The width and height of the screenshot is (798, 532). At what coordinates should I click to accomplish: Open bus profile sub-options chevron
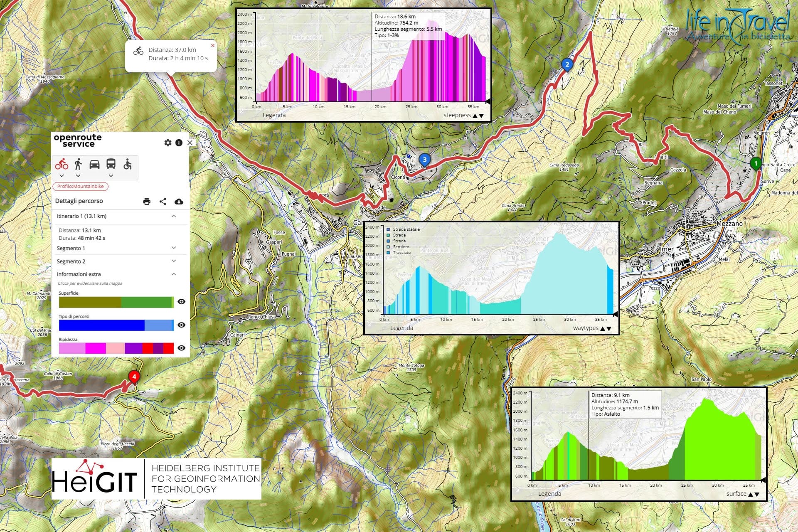point(111,176)
